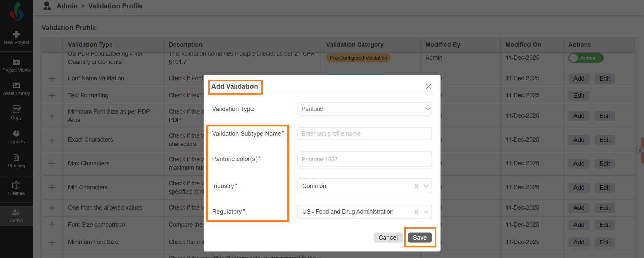The width and height of the screenshot is (644, 258).
Task: Cancel the Add Validation dialog
Action: pyautogui.click(x=388, y=238)
